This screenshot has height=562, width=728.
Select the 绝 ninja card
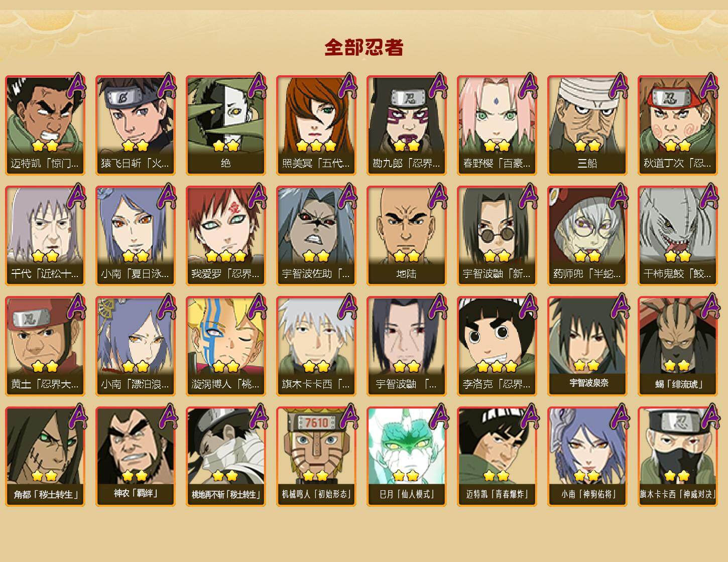225,125
